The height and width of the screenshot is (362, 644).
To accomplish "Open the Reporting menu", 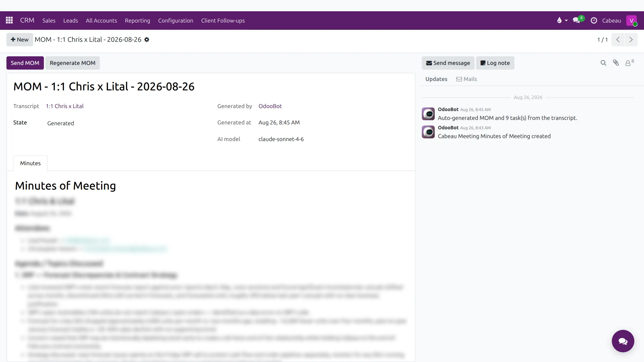I will [x=137, y=21].
